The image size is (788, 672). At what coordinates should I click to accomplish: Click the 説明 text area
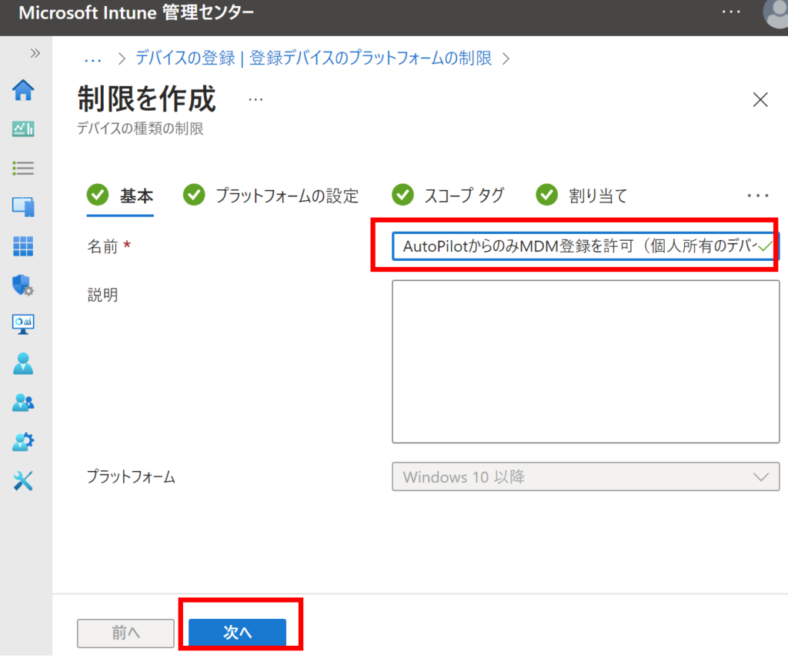pyautogui.click(x=586, y=362)
